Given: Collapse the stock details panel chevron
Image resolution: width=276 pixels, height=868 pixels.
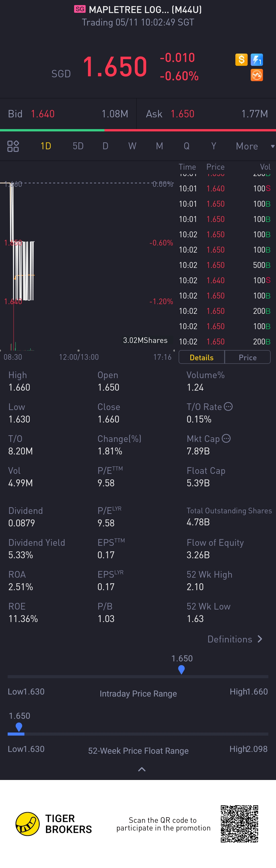Looking at the screenshot, I should point(142,769).
